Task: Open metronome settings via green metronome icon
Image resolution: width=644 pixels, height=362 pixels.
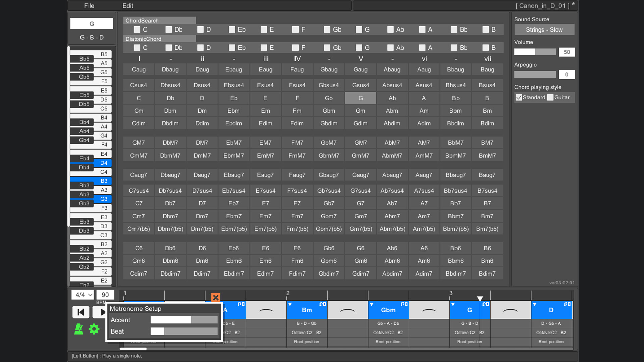Action: point(79,329)
